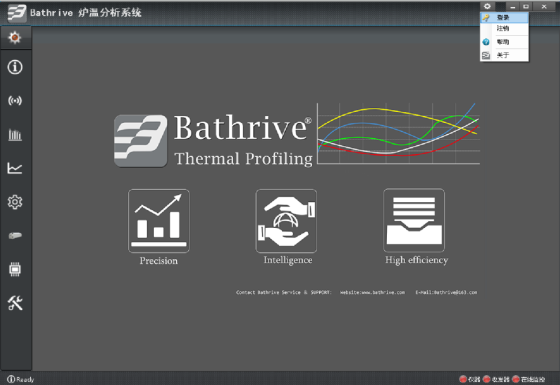Choose 注销 from the dropdown menu

[x=504, y=29]
